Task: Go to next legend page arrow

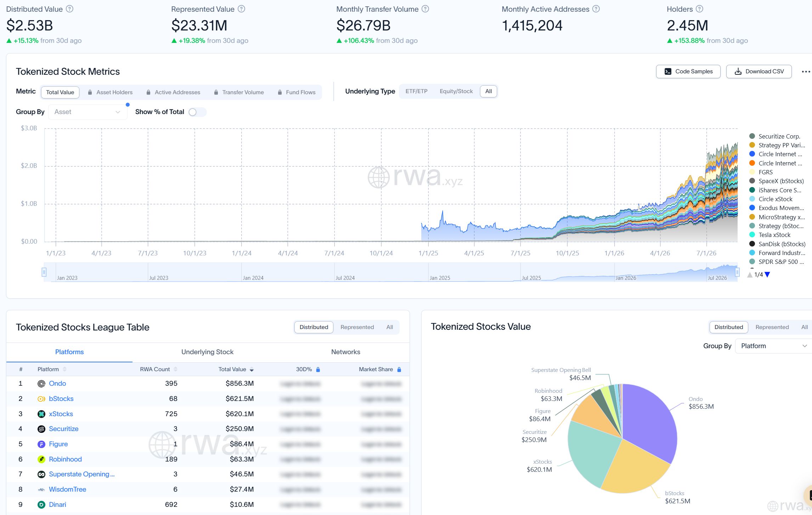Action: (x=767, y=275)
